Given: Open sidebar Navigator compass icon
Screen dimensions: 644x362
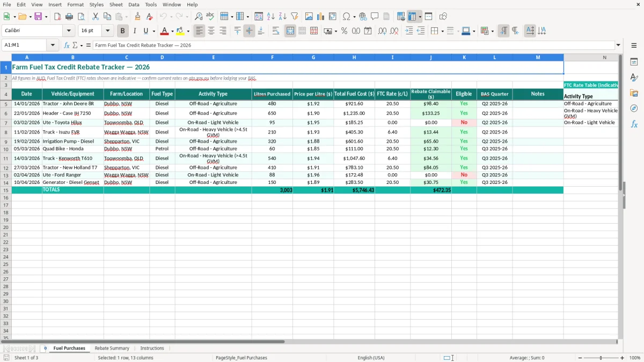Looking at the screenshot, I should (x=634, y=108).
